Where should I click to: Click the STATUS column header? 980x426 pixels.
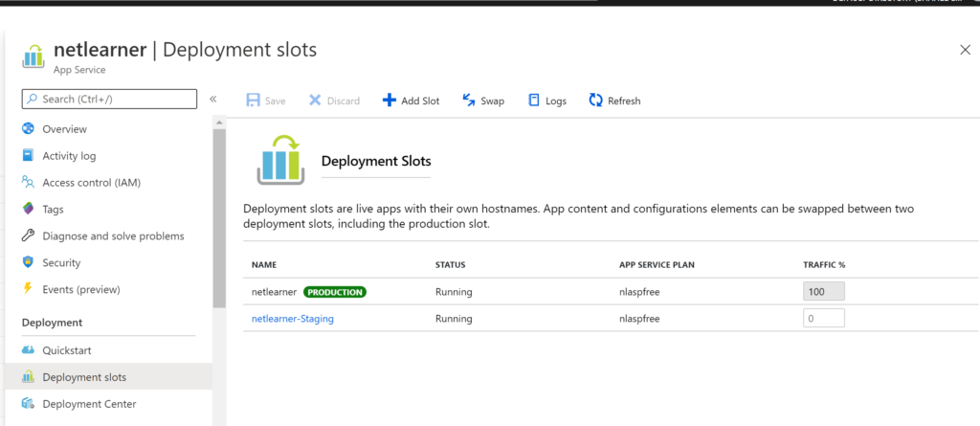coord(450,265)
